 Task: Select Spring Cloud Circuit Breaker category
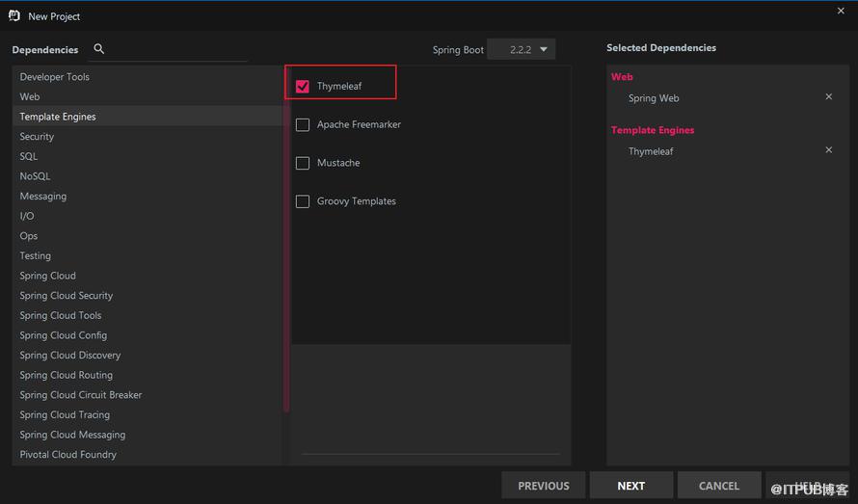(147, 394)
